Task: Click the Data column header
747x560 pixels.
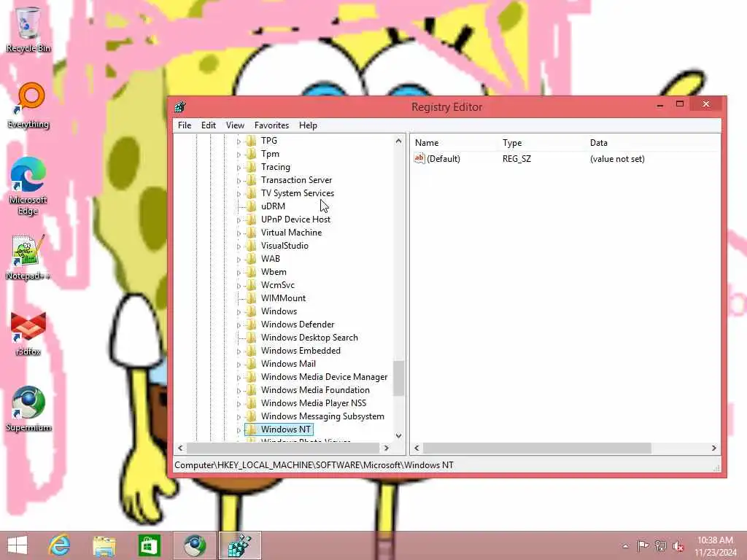Action: [x=653, y=143]
